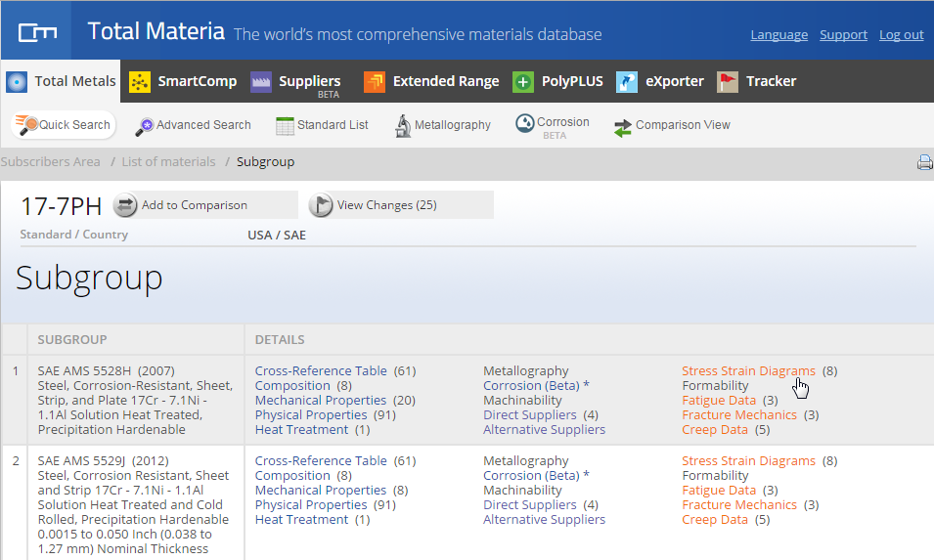Click the View Changes (25) button

click(x=400, y=205)
